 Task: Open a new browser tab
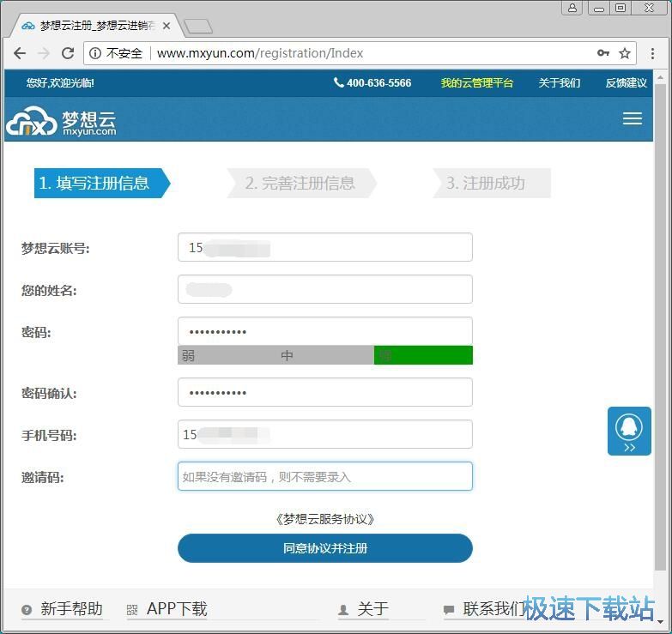coord(197,26)
